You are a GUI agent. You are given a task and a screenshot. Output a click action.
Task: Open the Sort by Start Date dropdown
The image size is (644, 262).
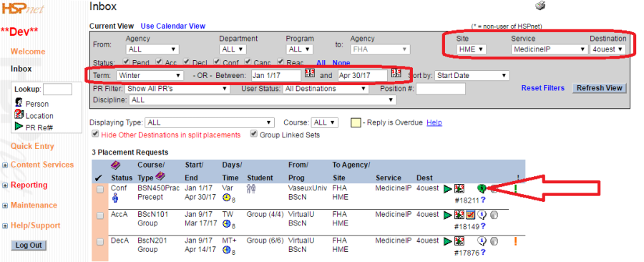pos(472,76)
